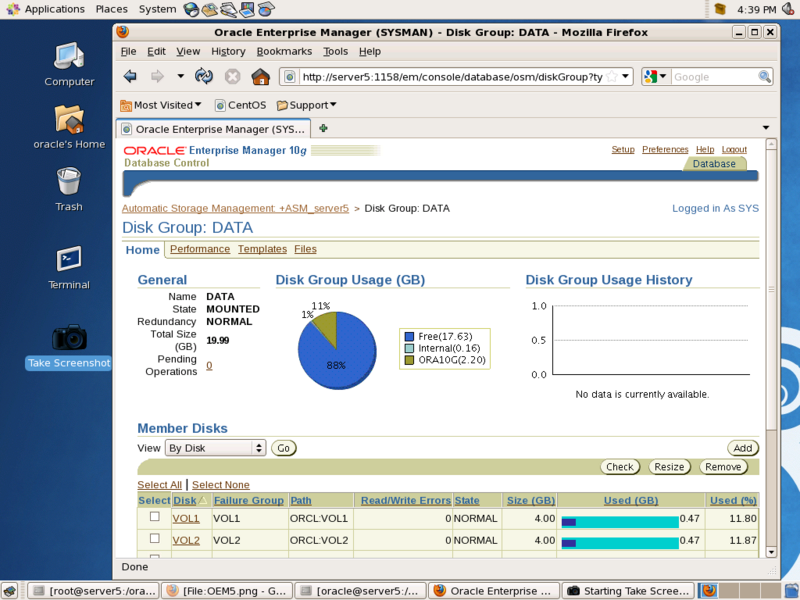Open the Tools menu
Screen dimensions: 800x600
335,52
